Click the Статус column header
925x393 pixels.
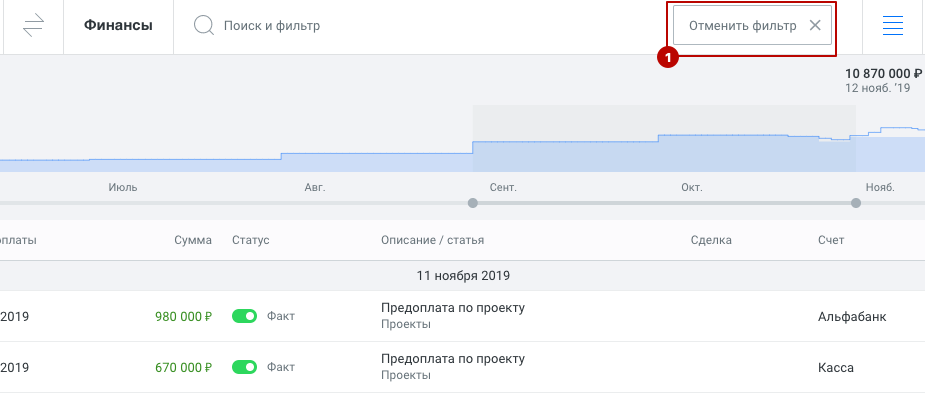pyautogui.click(x=251, y=240)
